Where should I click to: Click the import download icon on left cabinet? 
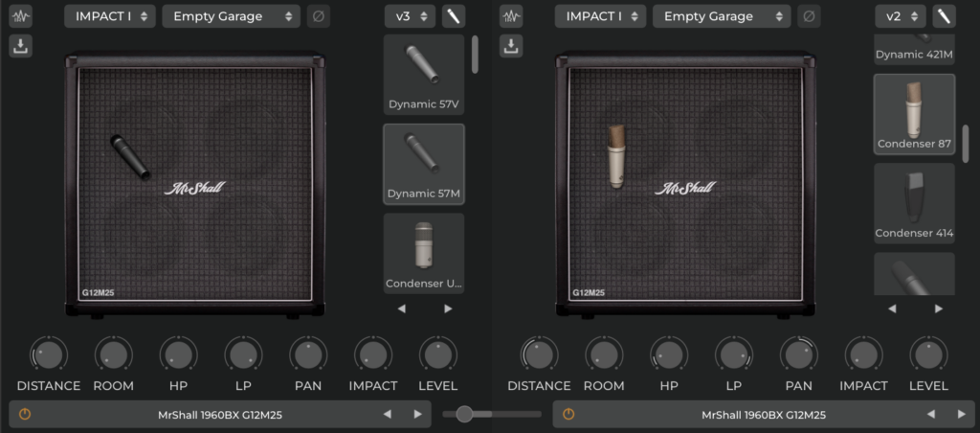point(21,45)
